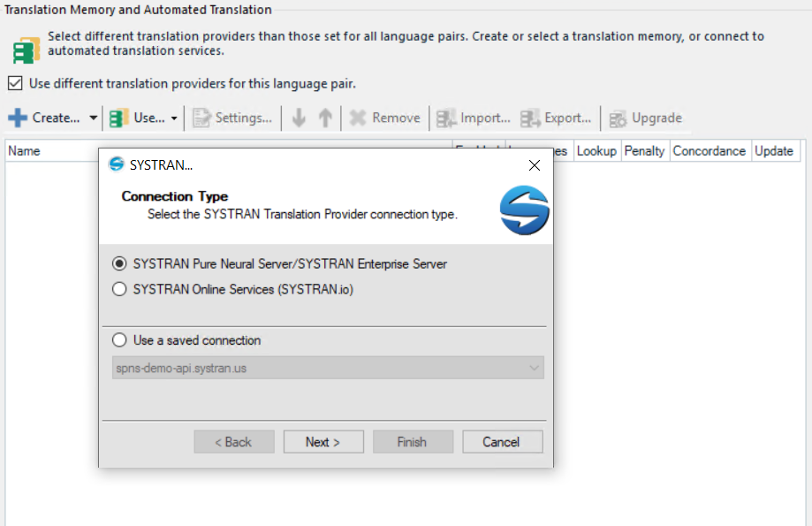This screenshot has width=812, height=526.
Task: Select 'Use a saved connection' option
Action: click(119, 340)
